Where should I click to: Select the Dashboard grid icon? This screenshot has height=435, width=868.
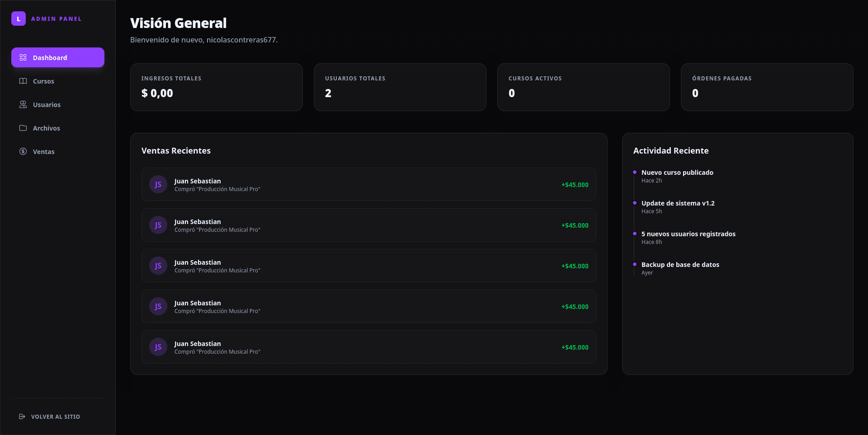(x=23, y=57)
